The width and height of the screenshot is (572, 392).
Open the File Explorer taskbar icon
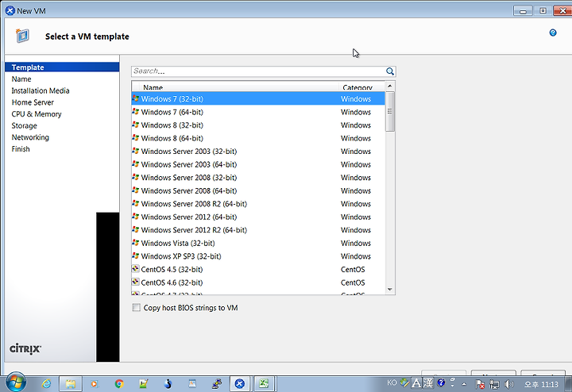pos(71,383)
